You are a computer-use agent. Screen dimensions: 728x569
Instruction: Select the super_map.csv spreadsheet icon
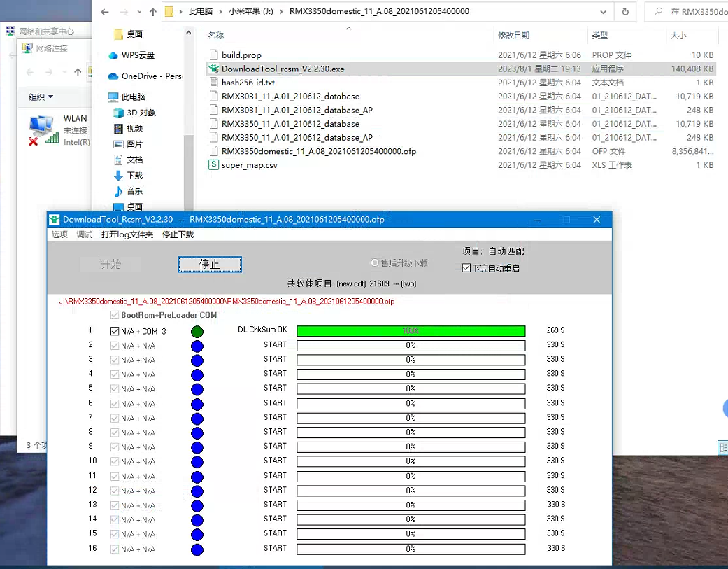point(213,165)
